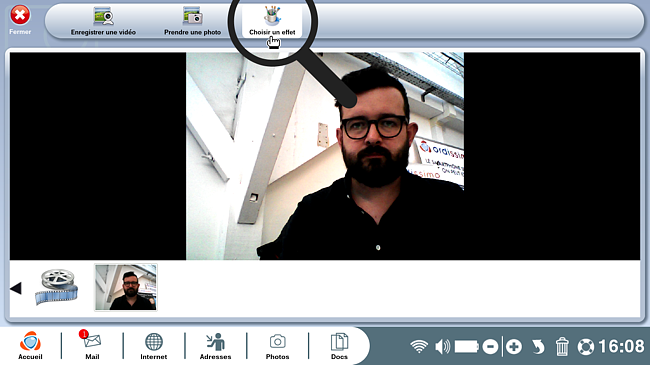The width and height of the screenshot is (650, 365).
Task: Open the Docs app
Action: tap(339, 345)
